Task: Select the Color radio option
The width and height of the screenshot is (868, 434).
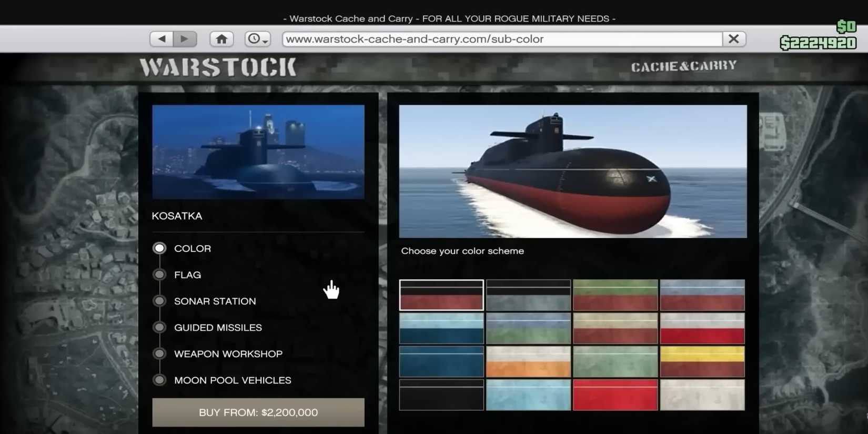Action: (159, 248)
